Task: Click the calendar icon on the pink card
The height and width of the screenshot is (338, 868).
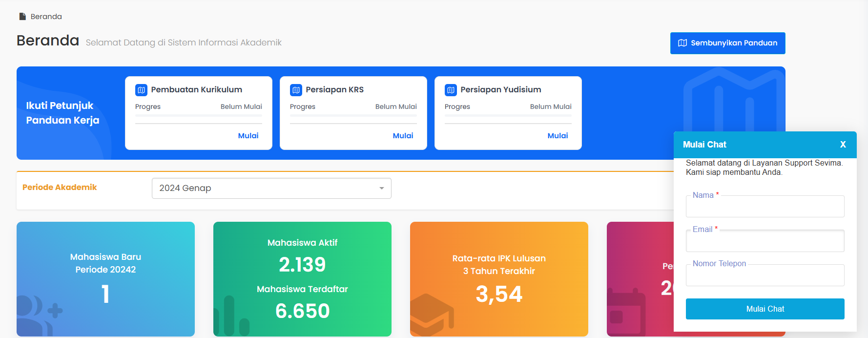Action: click(x=626, y=313)
